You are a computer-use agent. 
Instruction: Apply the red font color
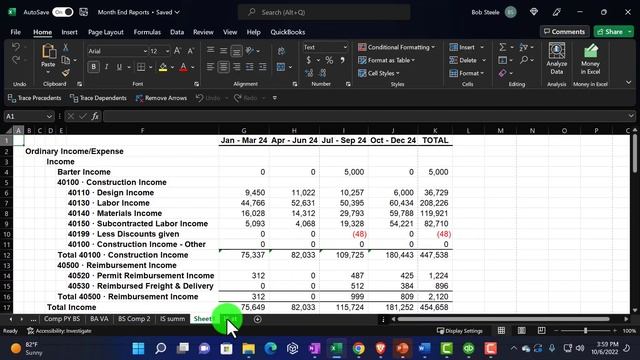coord(183,67)
